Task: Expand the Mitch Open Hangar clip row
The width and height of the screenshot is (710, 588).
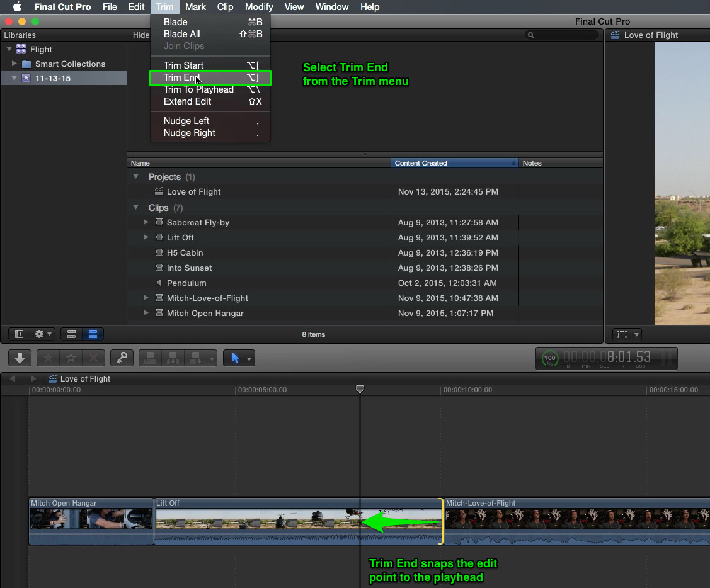Action: [x=146, y=313]
